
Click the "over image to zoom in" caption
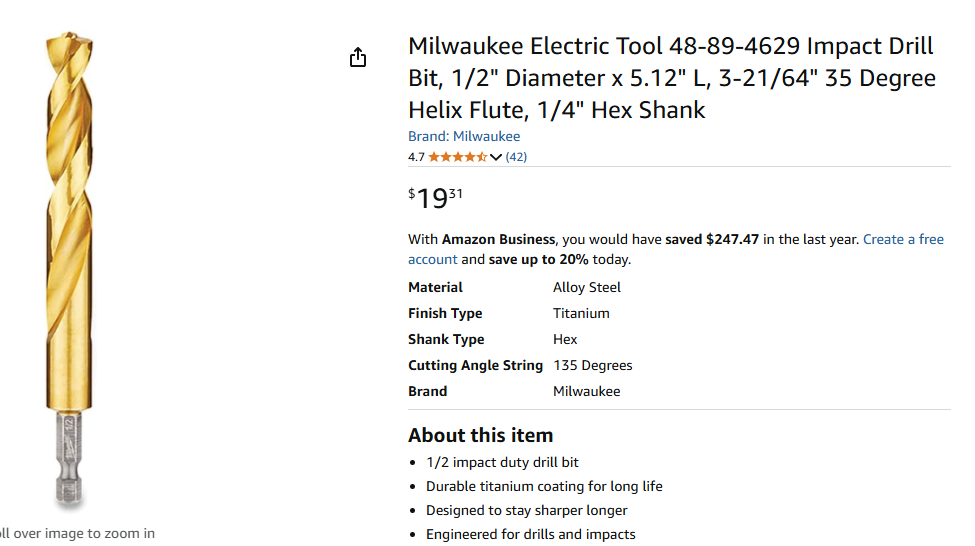pos(78,533)
